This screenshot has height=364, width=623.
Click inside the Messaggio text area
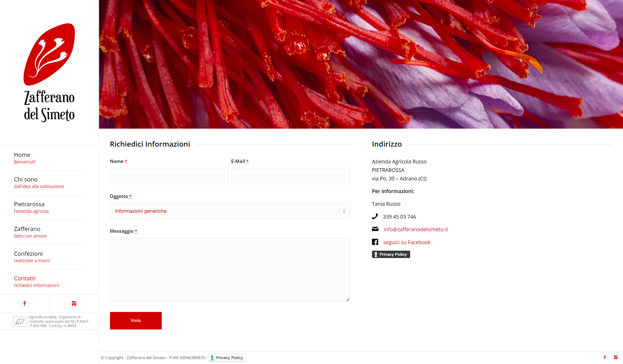pyautogui.click(x=230, y=270)
